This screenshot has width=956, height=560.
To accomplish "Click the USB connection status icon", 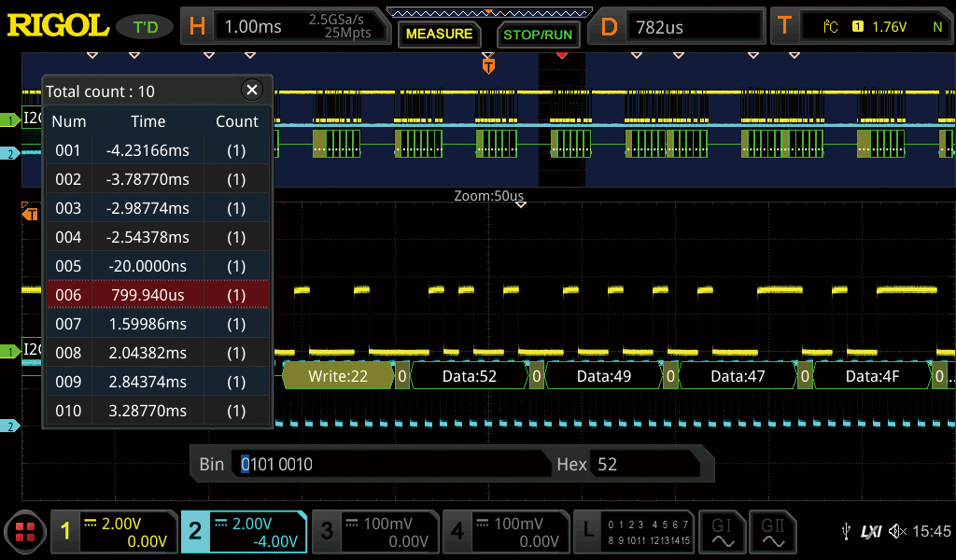I will (846, 532).
